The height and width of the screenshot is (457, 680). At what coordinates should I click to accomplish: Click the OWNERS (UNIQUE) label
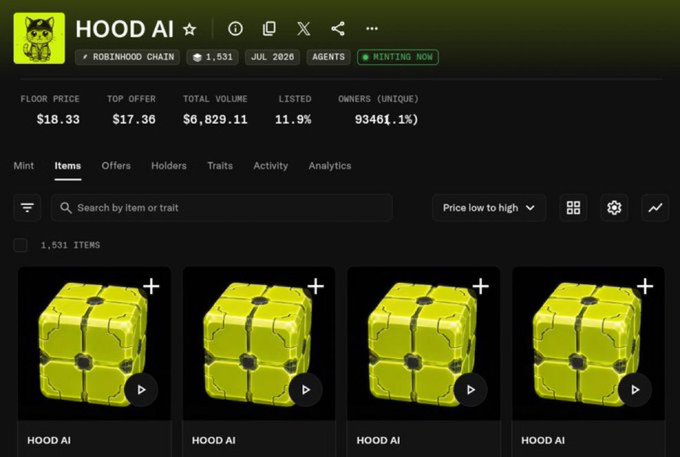point(379,99)
